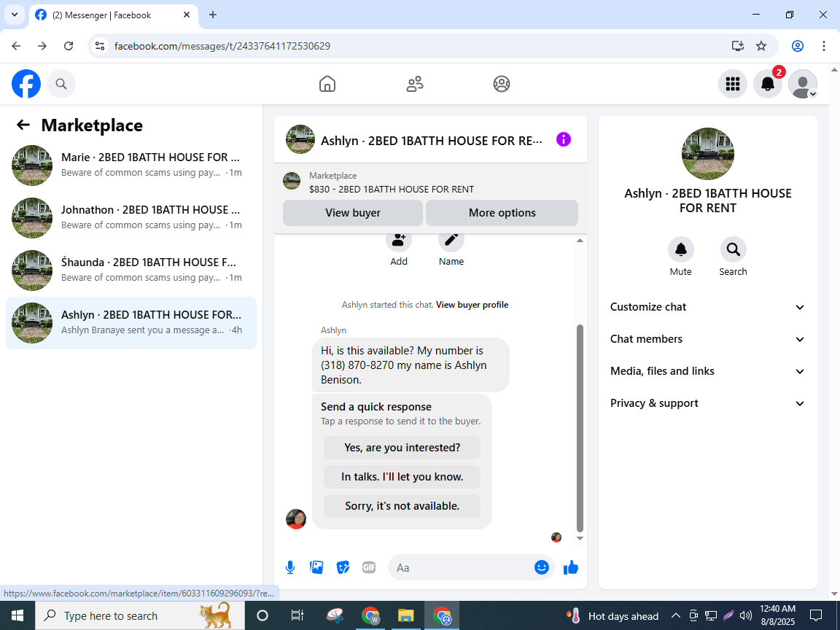Go back with the browser back arrow
Viewport: 840px width, 630px height.
pos(16,46)
